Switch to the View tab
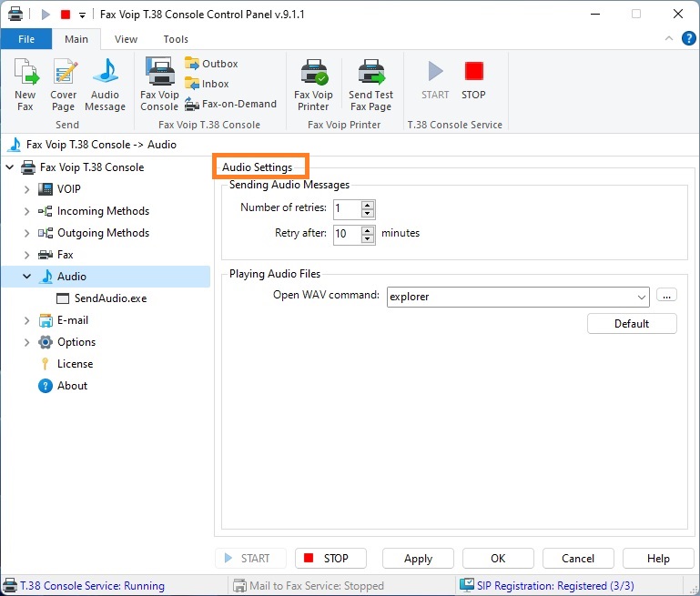The height and width of the screenshot is (596, 700). pyautogui.click(x=126, y=39)
